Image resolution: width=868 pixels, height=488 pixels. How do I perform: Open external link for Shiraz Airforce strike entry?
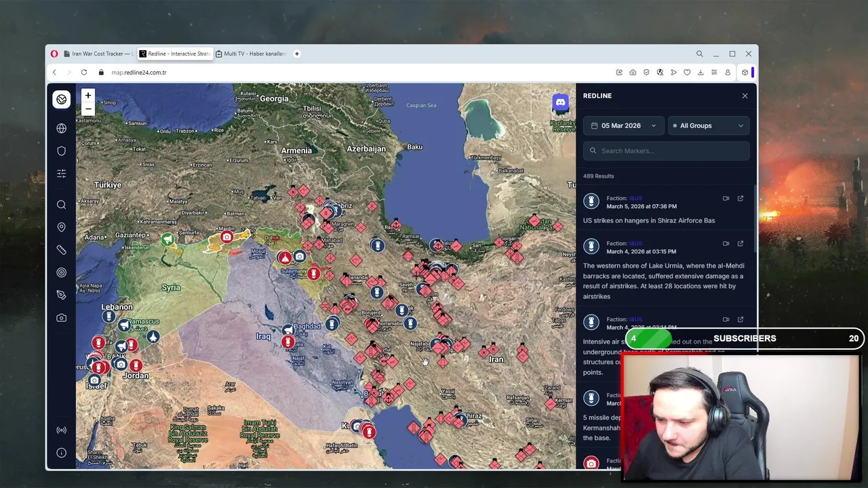pos(741,199)
